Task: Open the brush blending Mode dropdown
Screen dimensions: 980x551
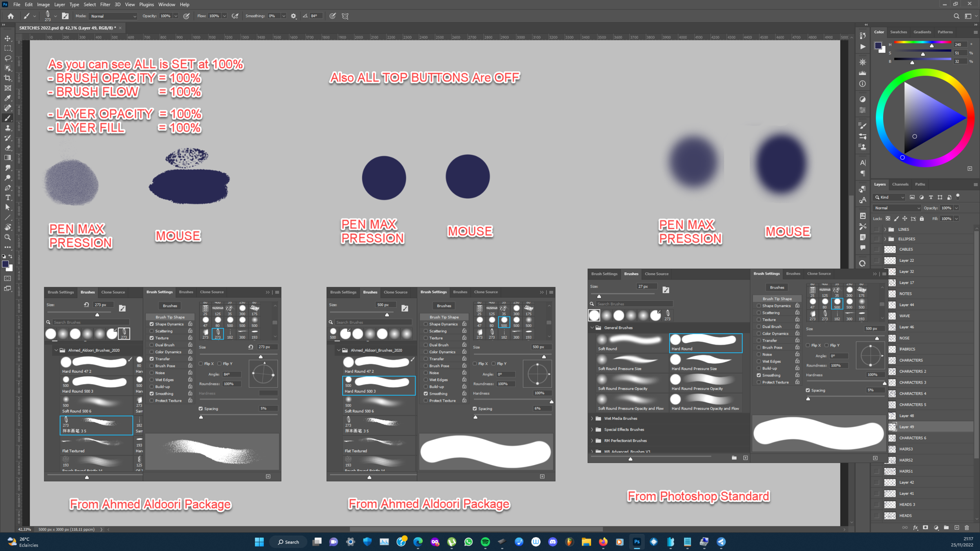Action: [113, 16]
